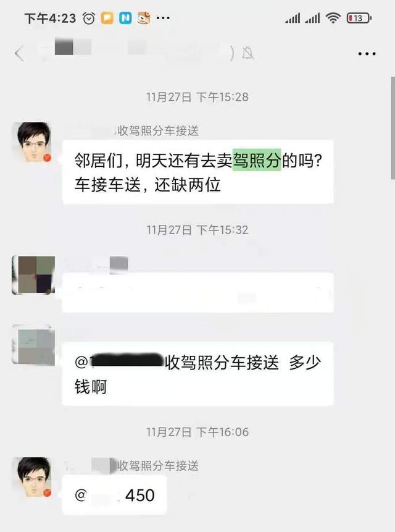Open the pixelated avatar of second sender
Screen dimensions: 395x532
pos(33,275)
